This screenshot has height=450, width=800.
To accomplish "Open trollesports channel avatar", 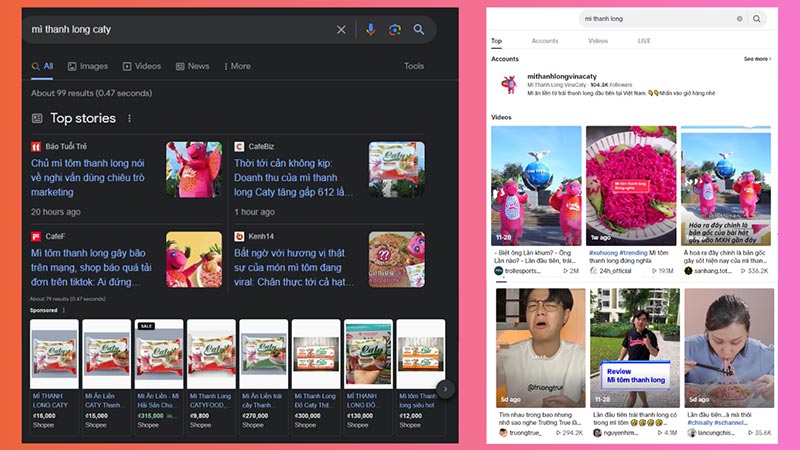I will coord(498,271).
